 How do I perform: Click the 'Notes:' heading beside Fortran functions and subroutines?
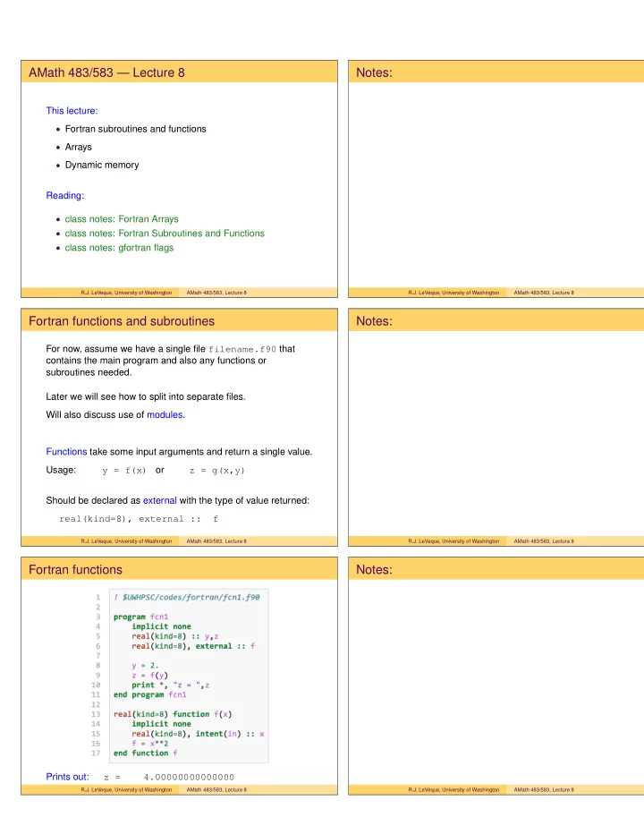[375, 320]
